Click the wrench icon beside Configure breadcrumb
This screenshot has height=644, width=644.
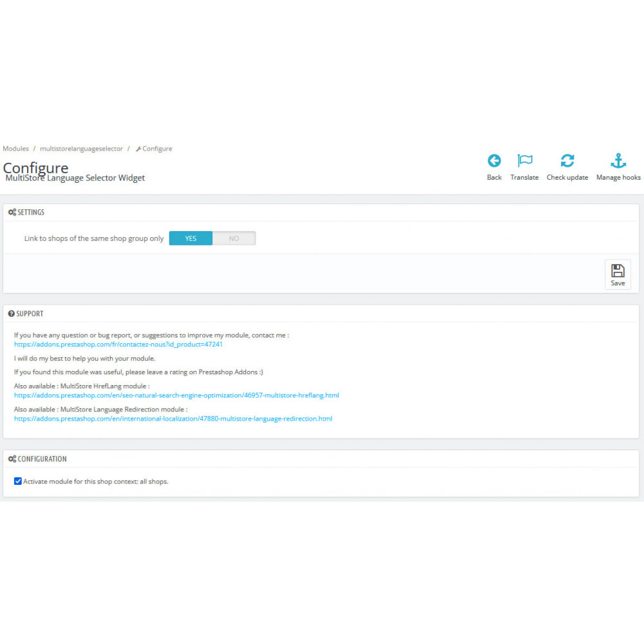[138, 149]
